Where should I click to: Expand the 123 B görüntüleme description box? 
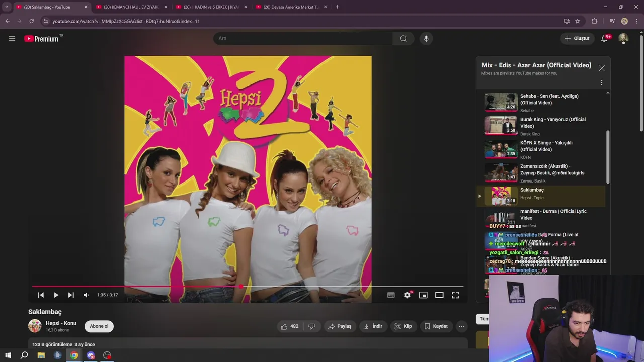(x=248, y=344)
